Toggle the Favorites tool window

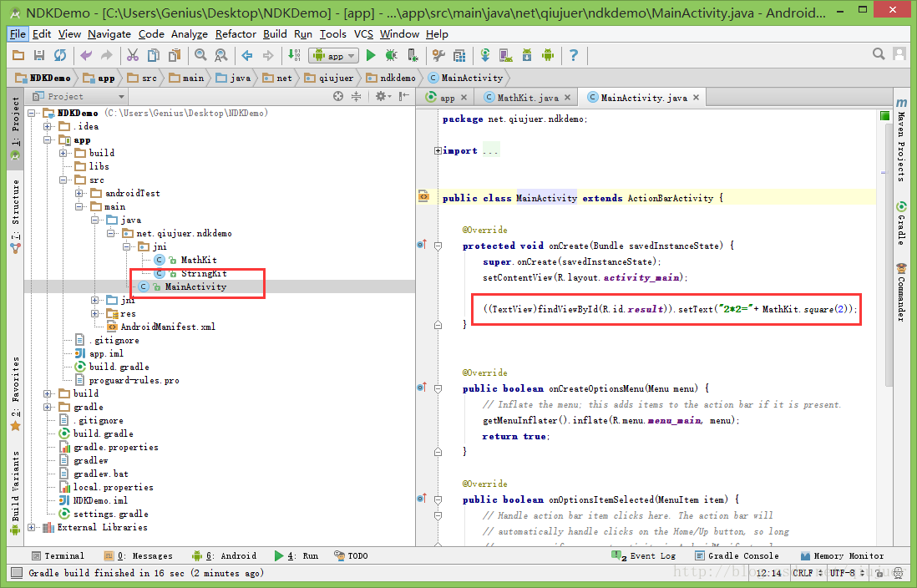click(15, 393)
